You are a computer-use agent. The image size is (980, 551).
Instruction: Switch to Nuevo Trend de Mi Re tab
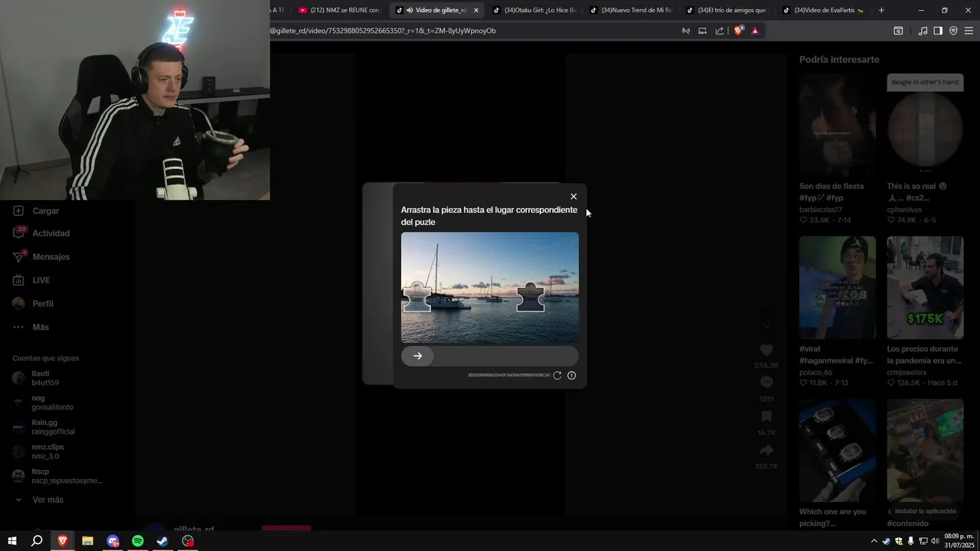pos(630,10)
